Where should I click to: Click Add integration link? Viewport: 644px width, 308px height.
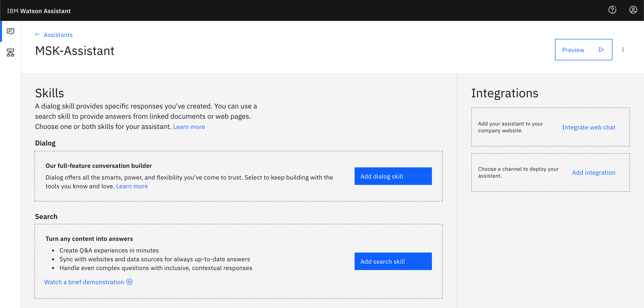(593, 172)
